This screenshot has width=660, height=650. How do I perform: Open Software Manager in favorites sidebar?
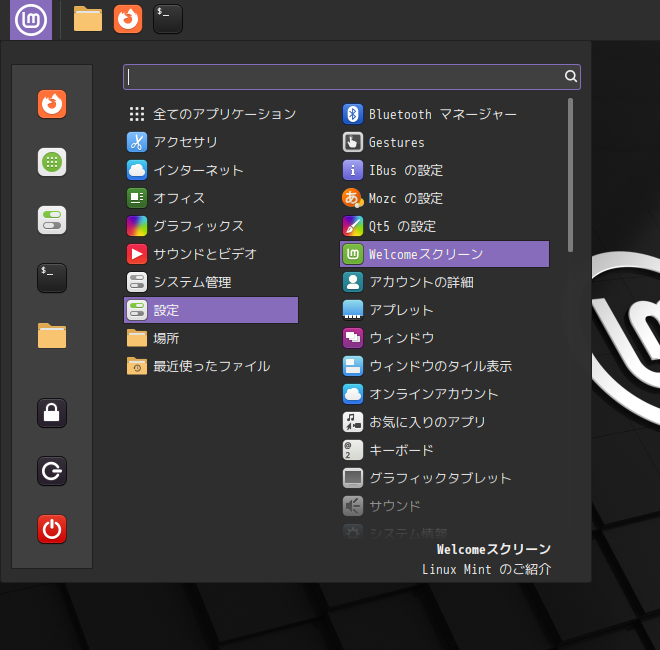pos(52,162)
